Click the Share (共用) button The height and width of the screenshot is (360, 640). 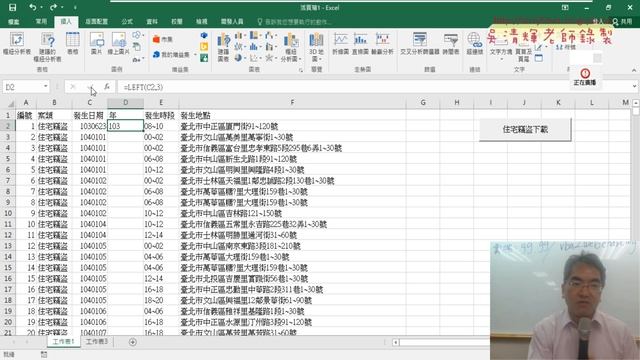[x=622, y=21]
